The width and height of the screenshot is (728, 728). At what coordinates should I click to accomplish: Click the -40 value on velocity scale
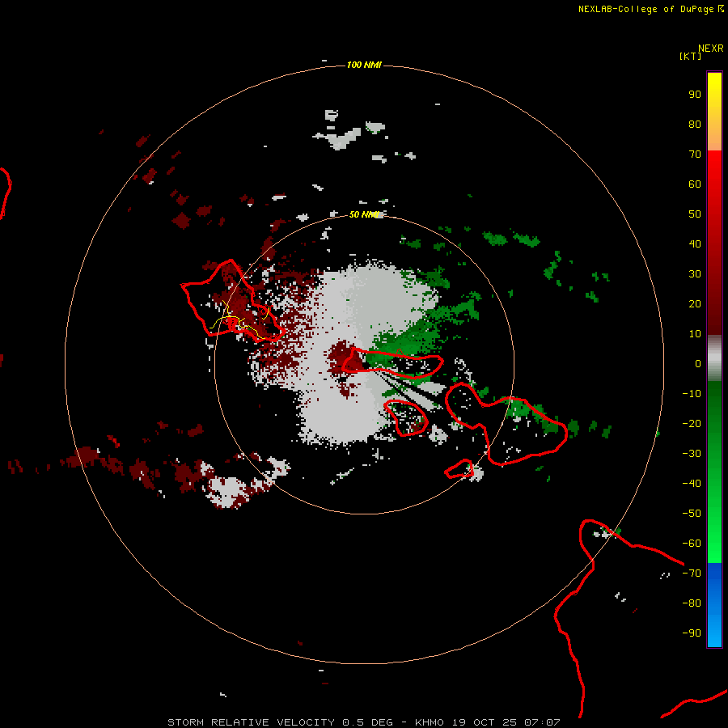point(692,484)
